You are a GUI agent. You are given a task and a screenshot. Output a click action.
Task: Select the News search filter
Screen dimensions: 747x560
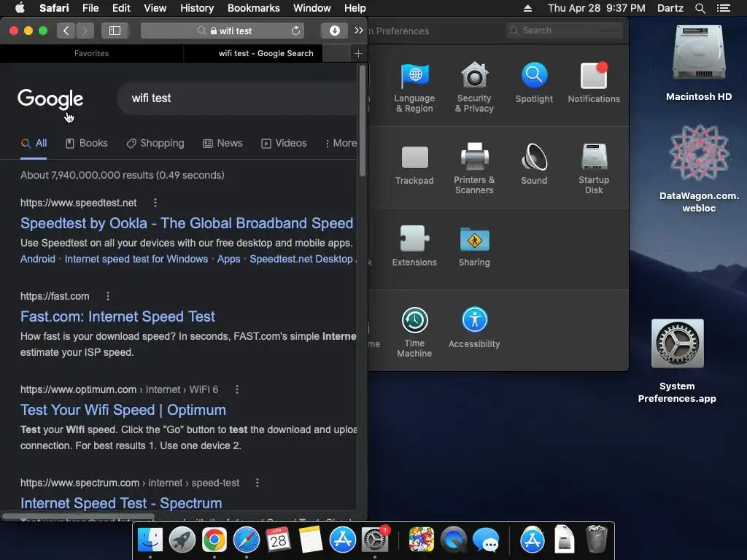pyautogui.click(x=222, y=144)
